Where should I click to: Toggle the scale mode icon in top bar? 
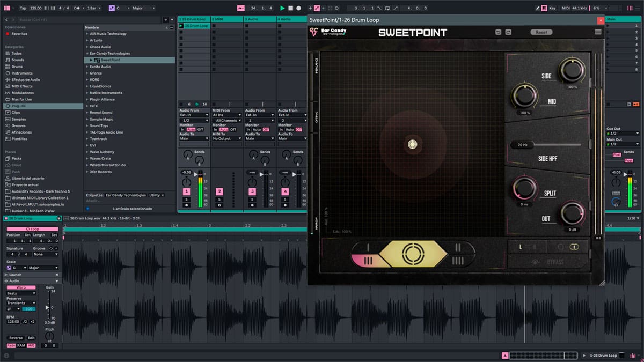tap(112, 8)
